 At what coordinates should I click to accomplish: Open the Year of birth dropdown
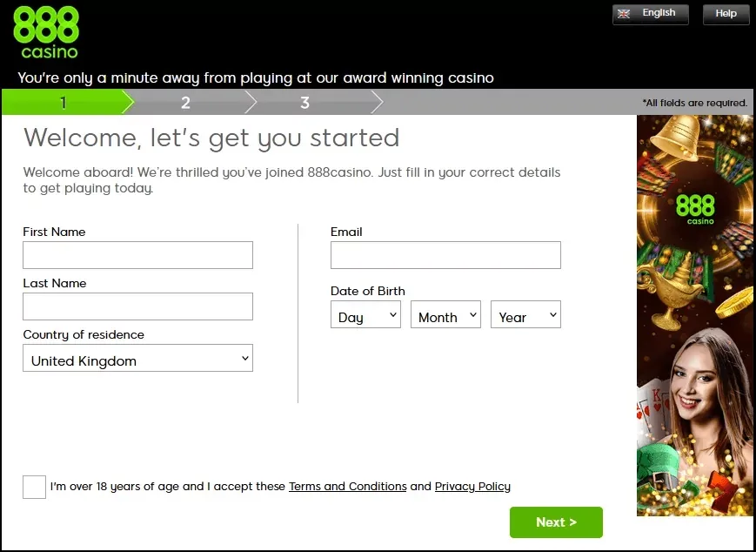[525, 314]
